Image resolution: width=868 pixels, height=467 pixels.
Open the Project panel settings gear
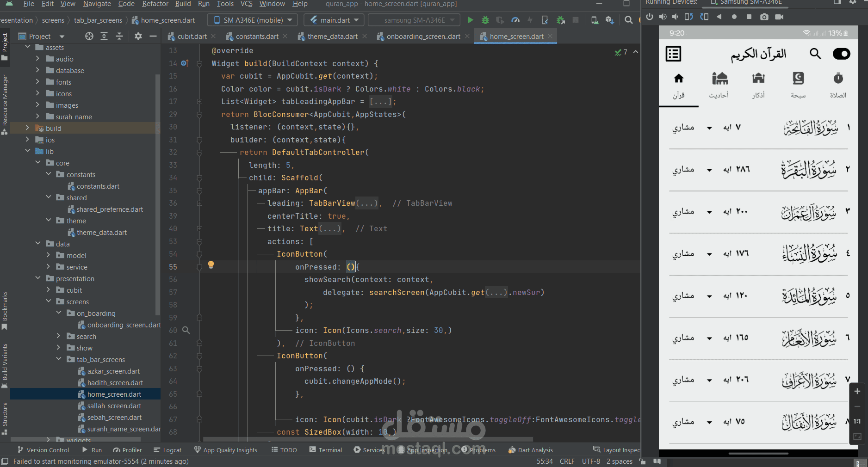pyautogui.click(x=138, y=36)
